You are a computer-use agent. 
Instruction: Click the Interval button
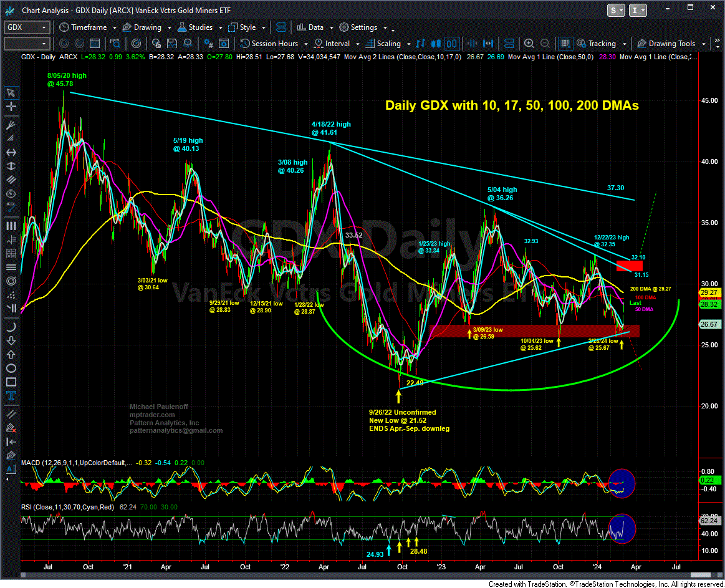(x=332, y=44)
